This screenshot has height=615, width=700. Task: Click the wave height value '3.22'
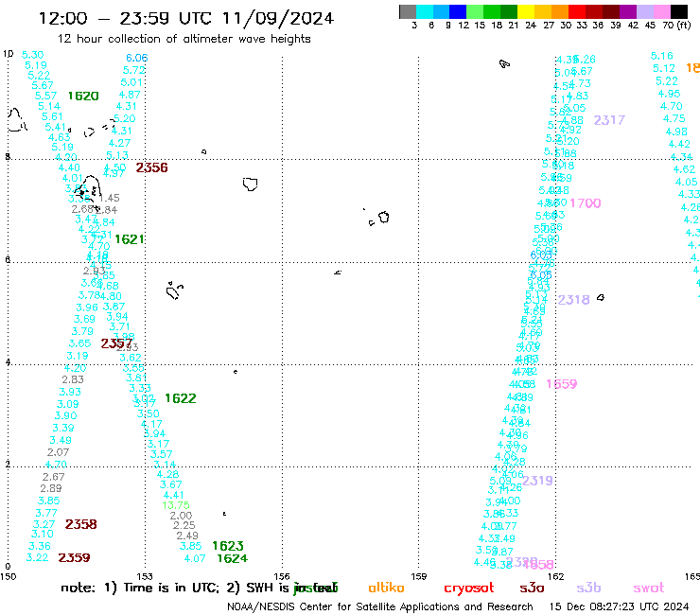point(37,557)
